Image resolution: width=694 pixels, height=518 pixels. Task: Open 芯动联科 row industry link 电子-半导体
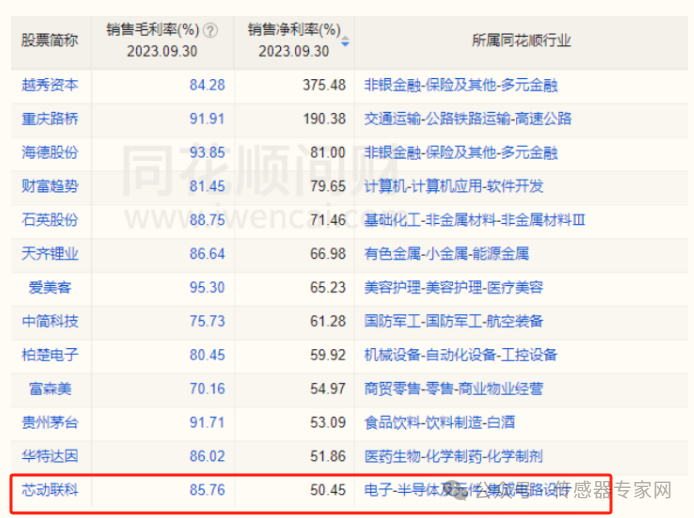[x=467, y=490]
